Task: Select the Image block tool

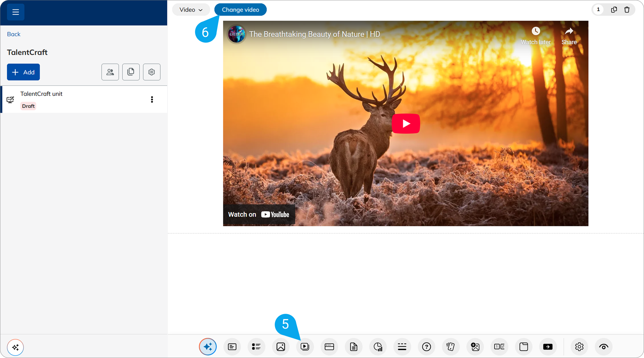Action: 281,347
